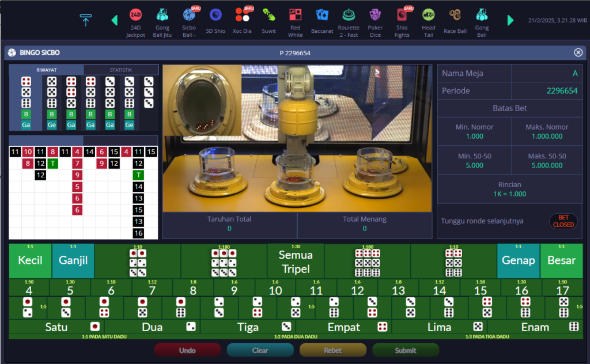Open the Race Ball game
Screen dimensions: 590x364
coord(455,21)
